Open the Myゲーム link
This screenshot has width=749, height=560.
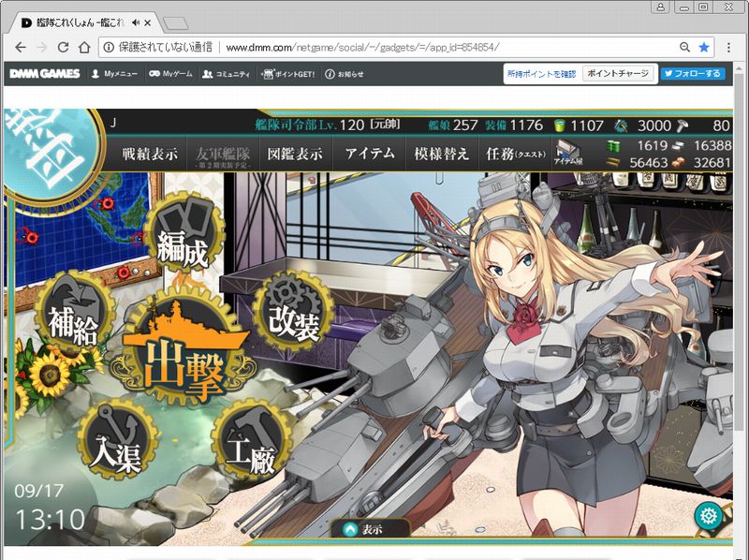click(170, 74)
